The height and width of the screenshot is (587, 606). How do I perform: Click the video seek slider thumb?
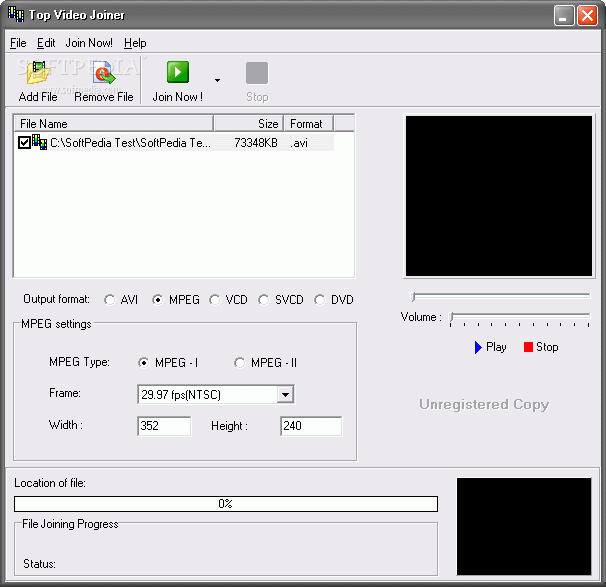click(x=413, y=296)
